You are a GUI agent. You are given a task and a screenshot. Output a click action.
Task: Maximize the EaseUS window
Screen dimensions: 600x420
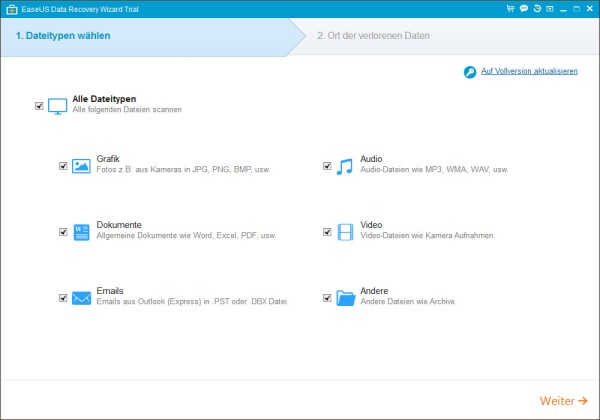point(576,9)
